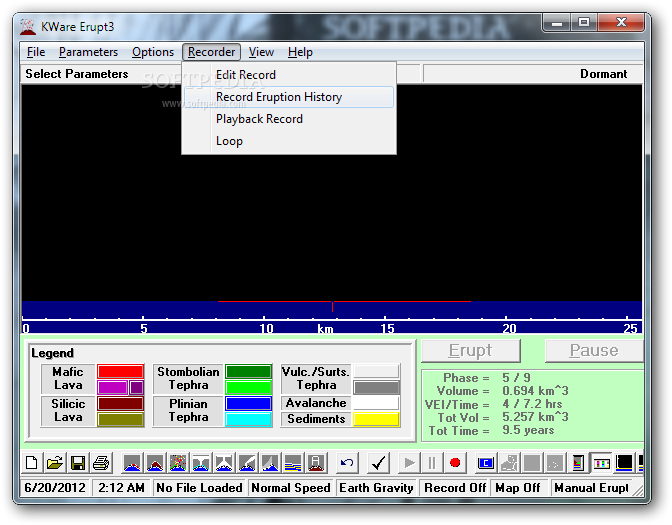Click the bright green Strombolian Tephra swatch
The height and width of the screenshot is (525, 672).
pos(248,387)
